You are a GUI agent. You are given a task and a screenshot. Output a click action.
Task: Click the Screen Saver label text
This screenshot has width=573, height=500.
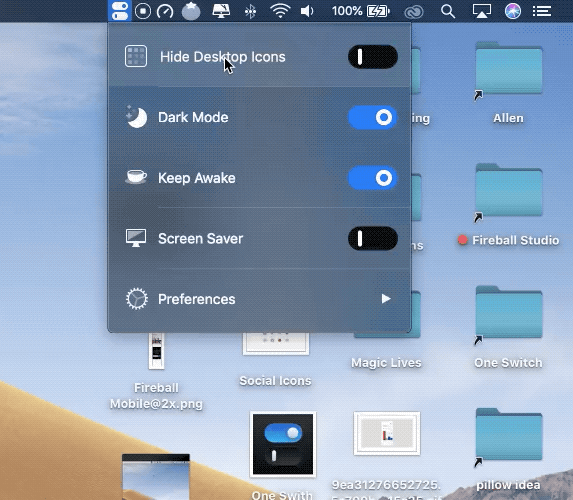pyautogui.click(x=201, y=239)
